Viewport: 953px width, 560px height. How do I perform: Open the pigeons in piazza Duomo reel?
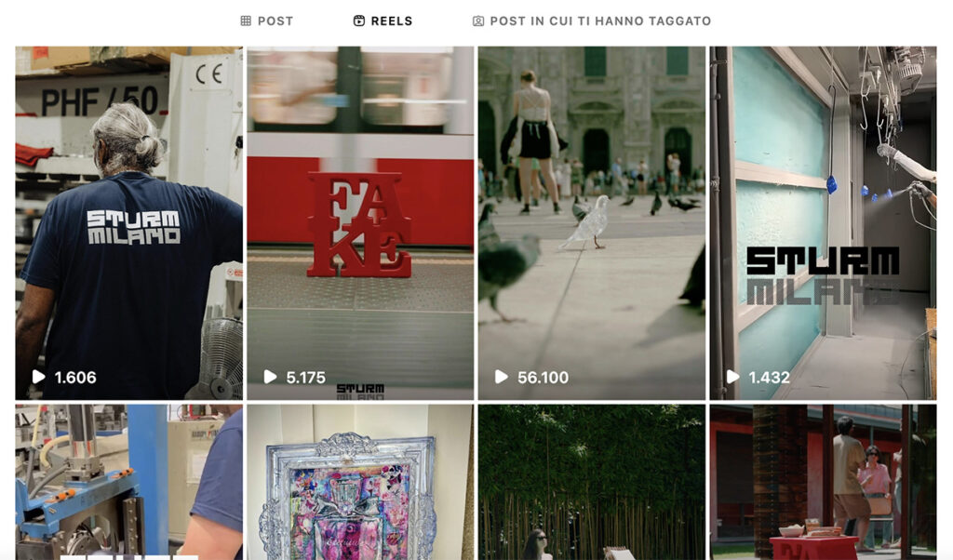pyautogui.click(x=592, y=223)
